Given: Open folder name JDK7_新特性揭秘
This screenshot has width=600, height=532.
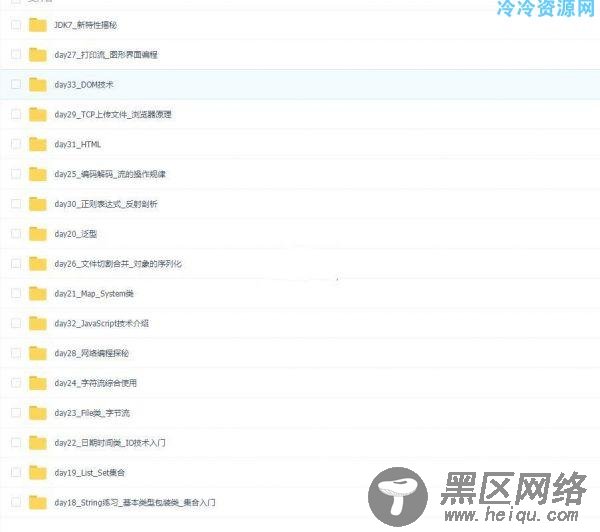Looking at the screenshot, I should click(x=86, y=25).
